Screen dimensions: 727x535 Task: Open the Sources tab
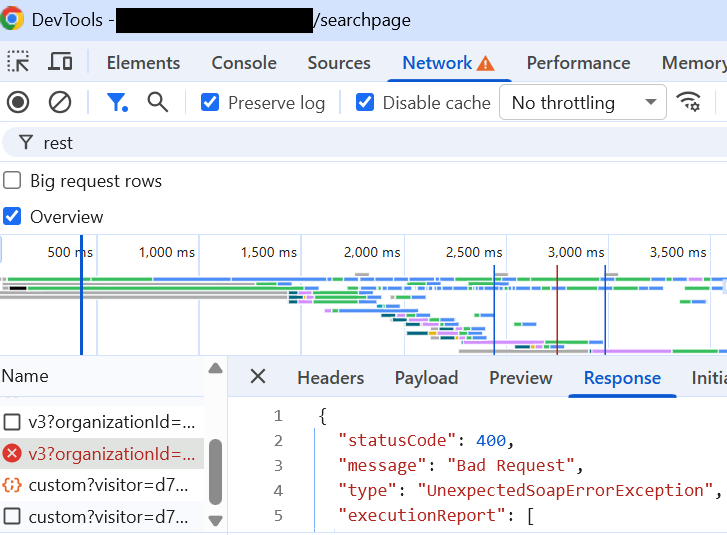tap(339, 63)
